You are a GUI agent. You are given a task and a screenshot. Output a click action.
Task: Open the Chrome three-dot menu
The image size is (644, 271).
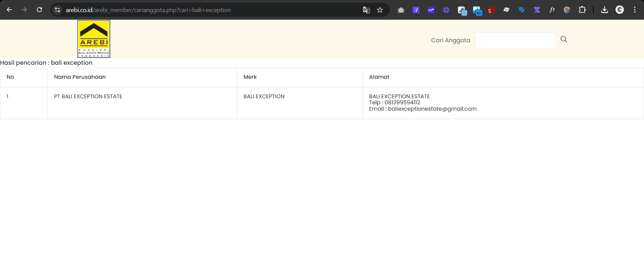point(635,10)
